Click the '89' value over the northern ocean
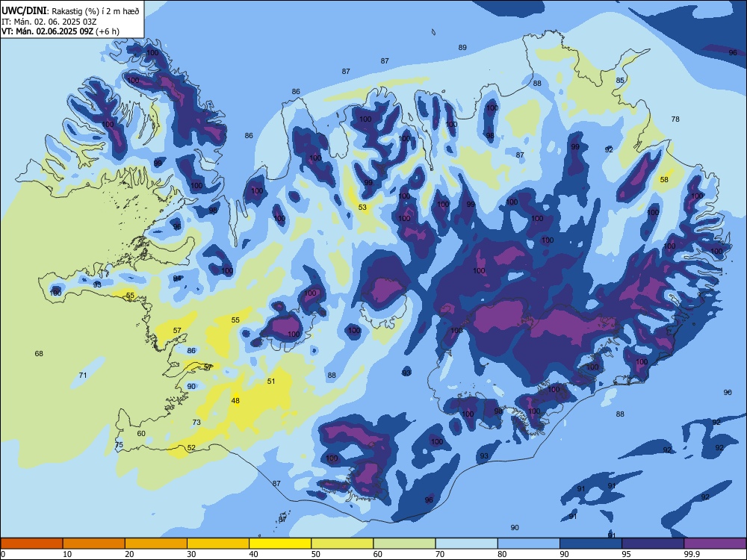The height and width of the screenshot is (560, 747). [462, 47]
